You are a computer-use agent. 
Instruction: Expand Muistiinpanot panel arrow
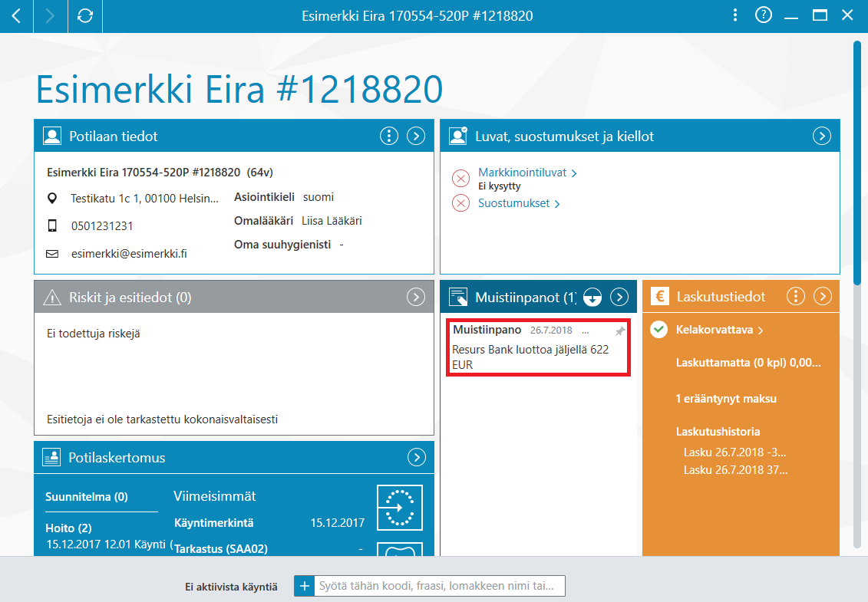coord(619,297)
